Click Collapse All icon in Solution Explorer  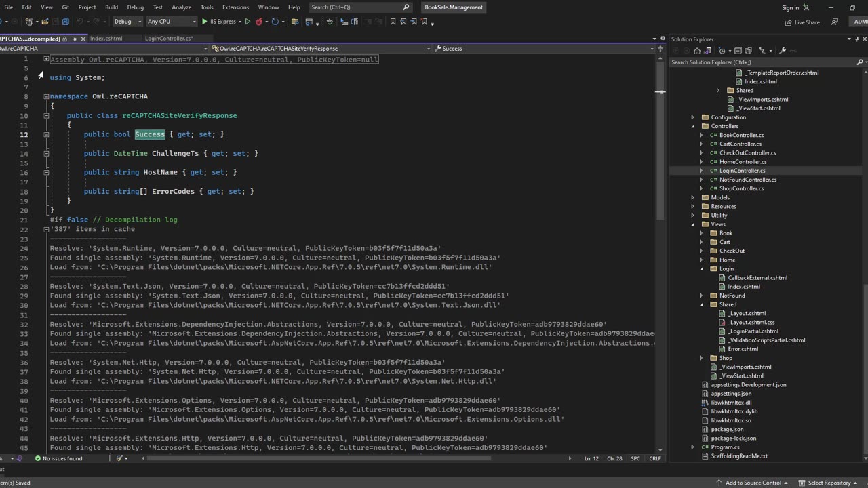point(738,51)
